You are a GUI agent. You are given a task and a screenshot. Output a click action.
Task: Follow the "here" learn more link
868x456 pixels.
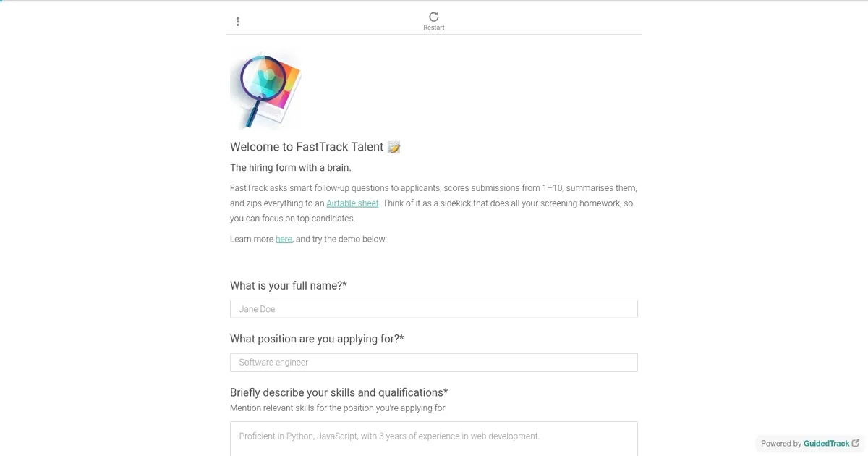[x=284, y=239]
